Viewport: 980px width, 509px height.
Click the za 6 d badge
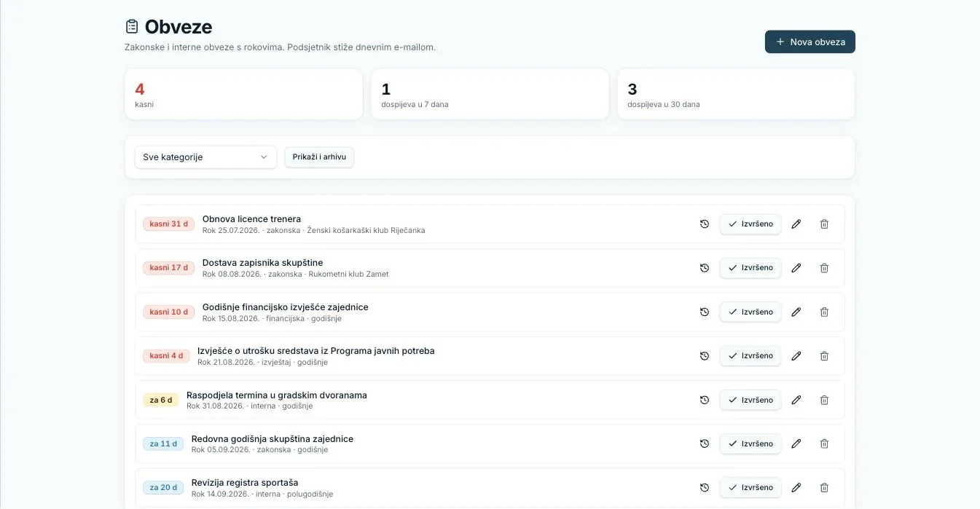[x=161, y=400]
